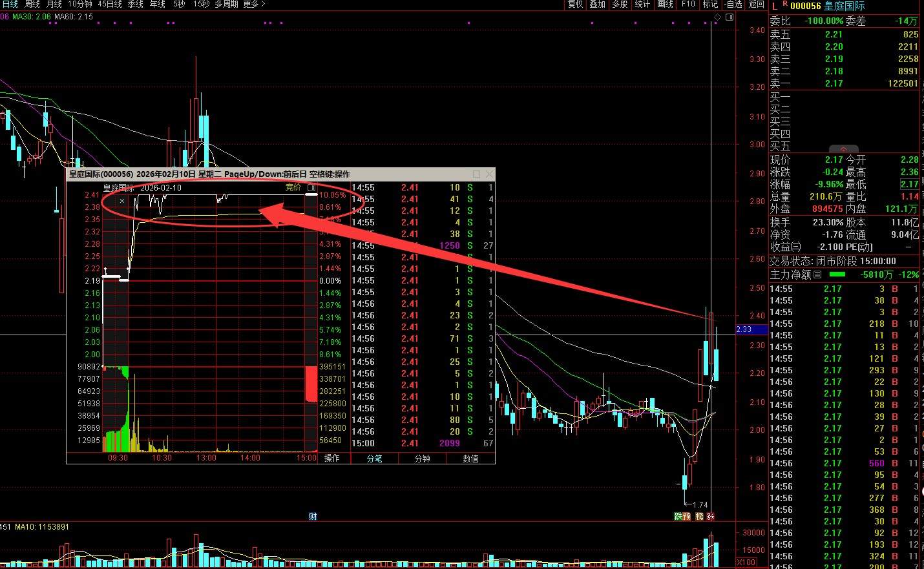This screenshot has height=569, width=924.
Task: Switch popup to the 分钟 minute tab
Action: coord(422,459)
